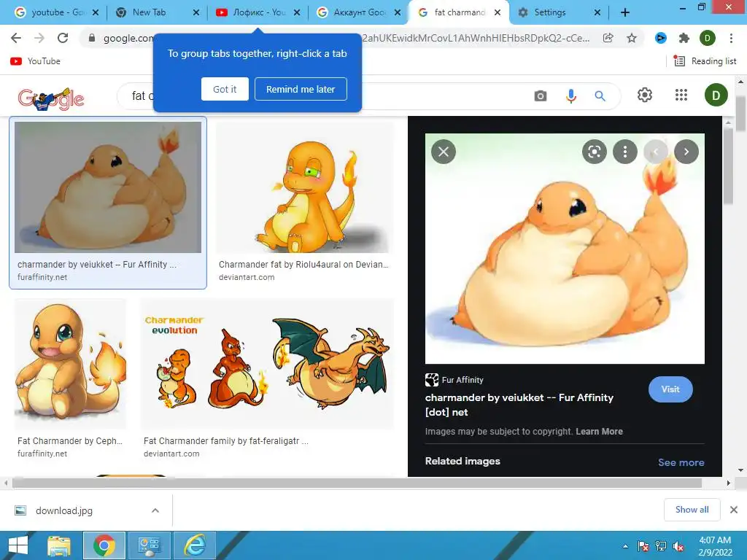Launch Internet Explorer from taskbar
Screen dimensions: 747x560
click(x=195, y=545)
